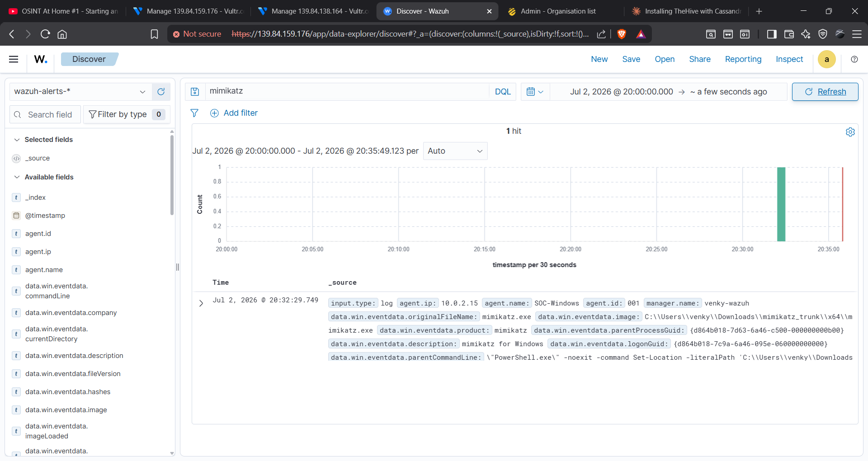
Task: Click Add filter link
Action: tap(234, 113)
